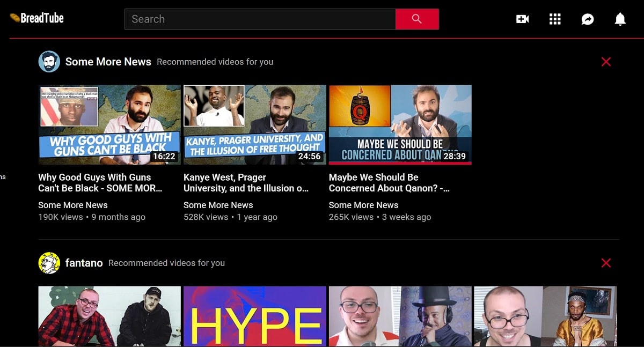Open the fantano thumbnail with man in top hat
The width and height of the screenshot is (644, 347).
pyautogui.click(x=400, y=316)
